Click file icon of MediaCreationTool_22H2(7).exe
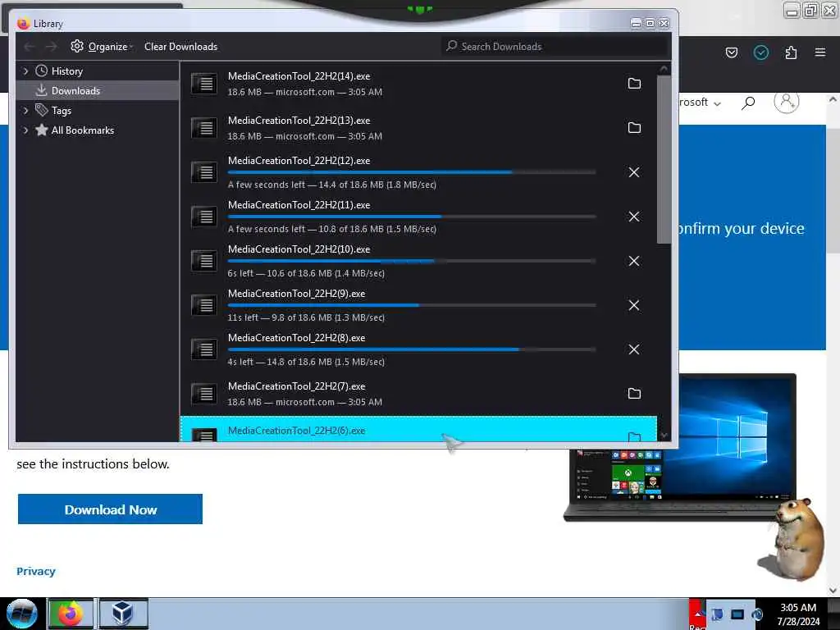 [x=204, y=394]
